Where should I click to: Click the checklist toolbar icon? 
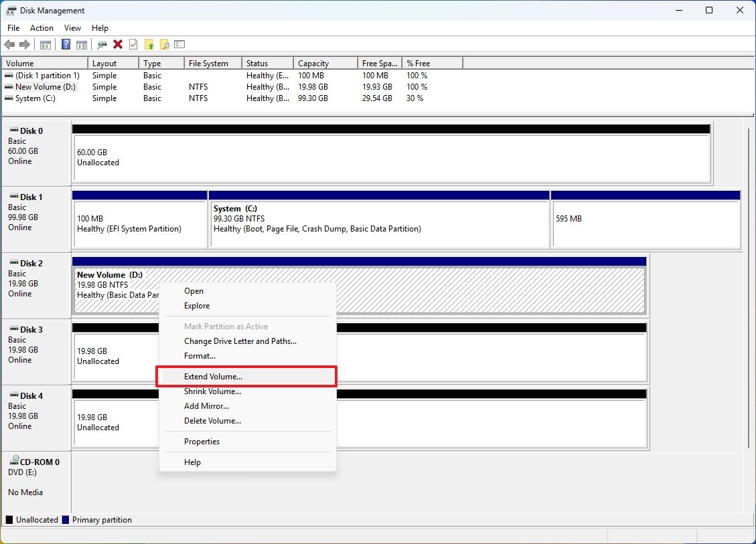pos(179,44)
